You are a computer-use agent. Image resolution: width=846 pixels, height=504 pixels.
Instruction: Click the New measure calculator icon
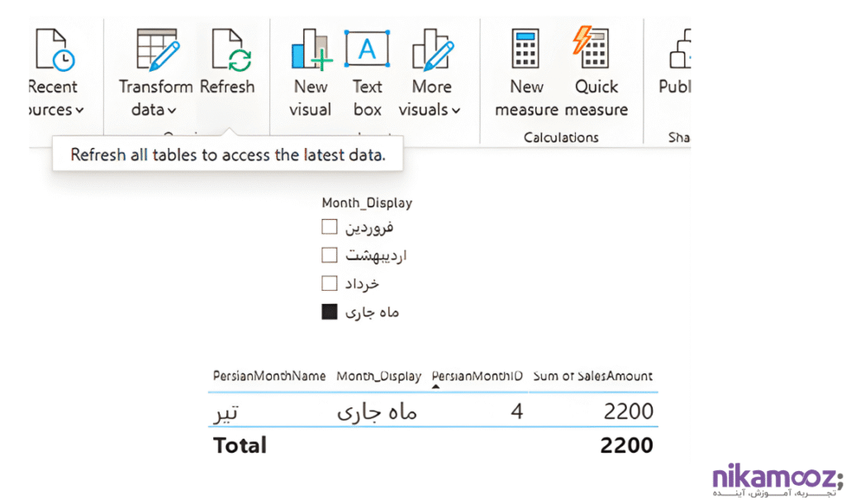click(x=525, y=50)
